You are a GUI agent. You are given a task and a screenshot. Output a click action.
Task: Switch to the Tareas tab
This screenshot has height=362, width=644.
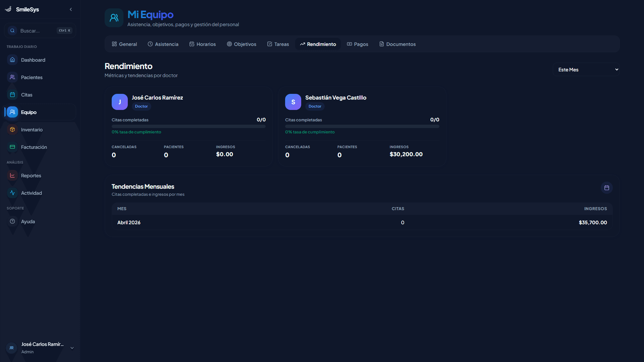278,44
